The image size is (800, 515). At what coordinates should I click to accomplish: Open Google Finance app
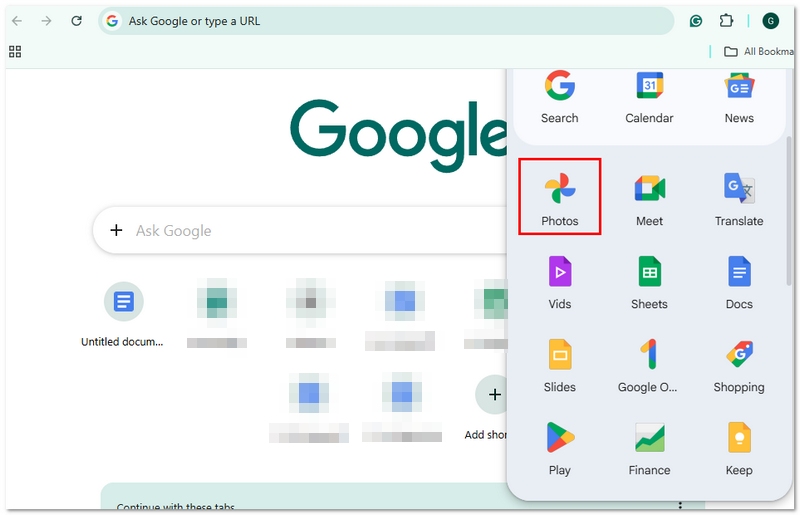[649, 448]
